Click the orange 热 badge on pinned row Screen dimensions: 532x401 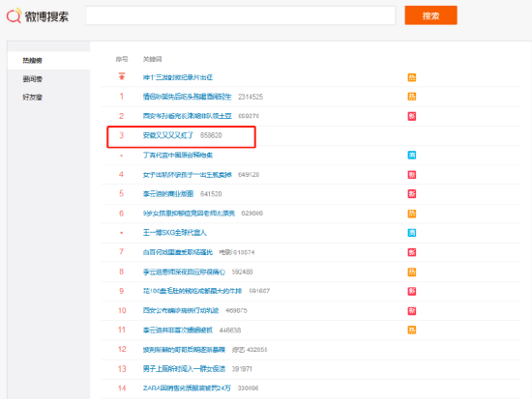[x=411, y=77]
